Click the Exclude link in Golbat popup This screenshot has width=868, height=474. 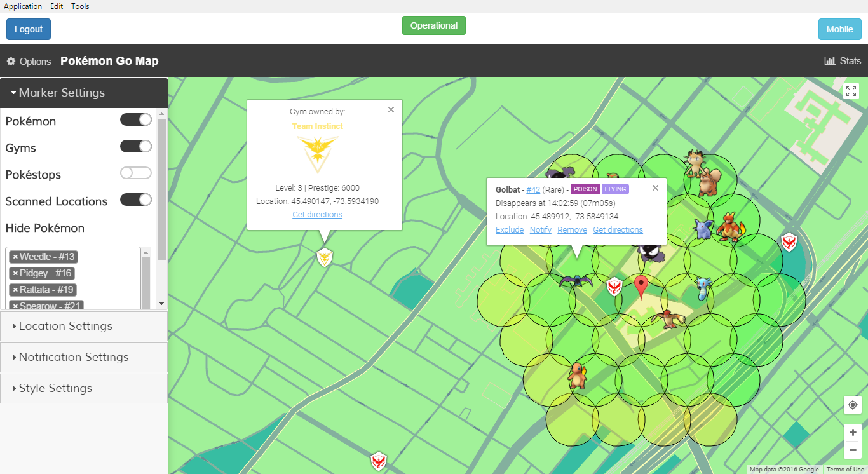(x=509, y=230)
